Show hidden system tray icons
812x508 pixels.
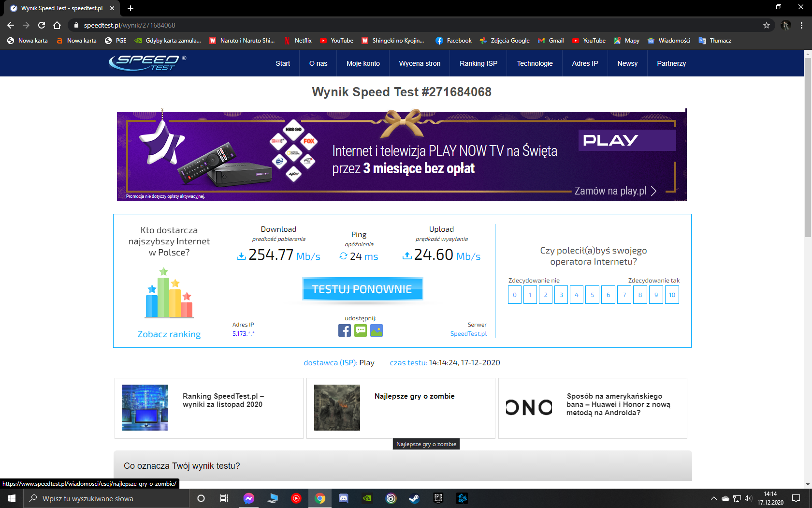coord(713,498)
